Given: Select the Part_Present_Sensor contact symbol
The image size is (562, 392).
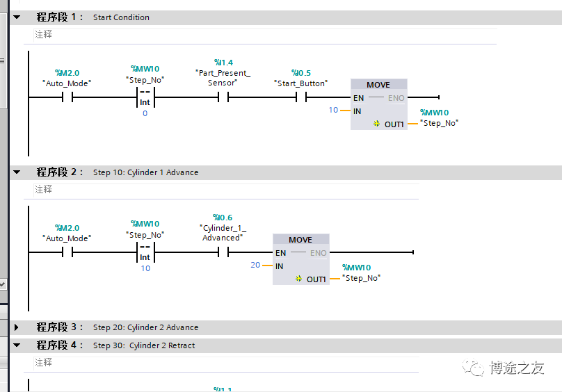Looking at the screenshot, I should coord(223,97).
